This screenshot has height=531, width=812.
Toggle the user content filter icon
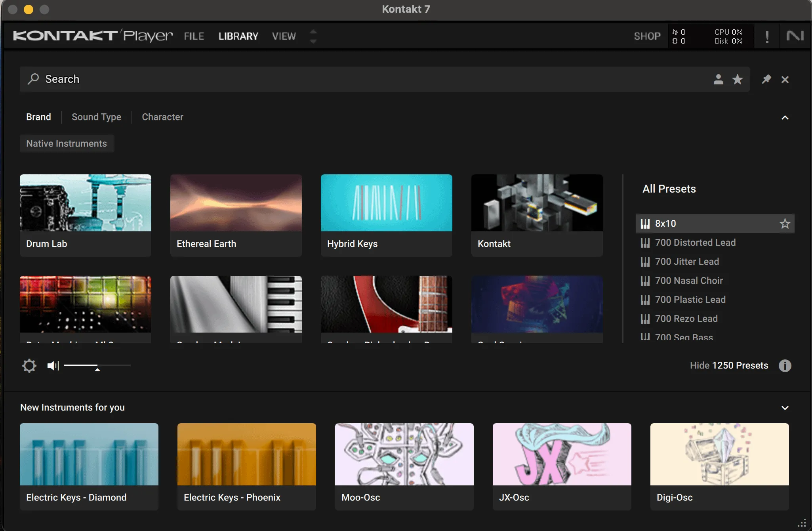(x=718, y=79)
